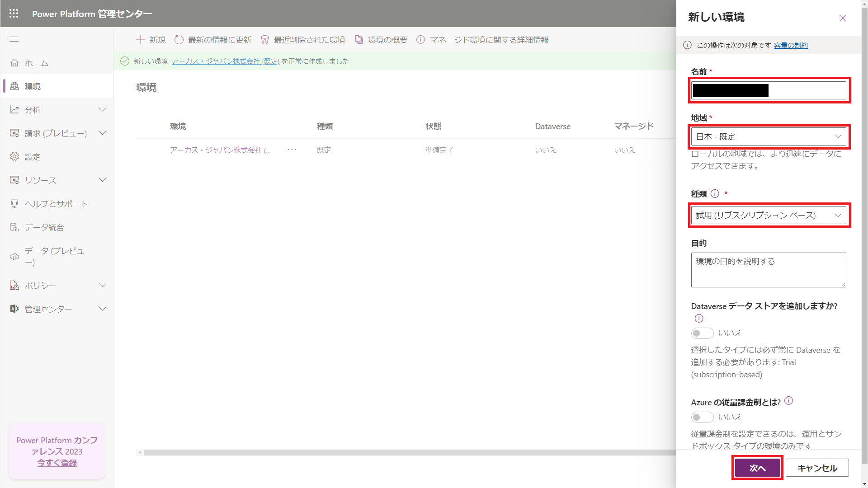Screen dimensions: 868x488
Task: Click the 設定 gear icon
Action: click(x=14, y=157)
